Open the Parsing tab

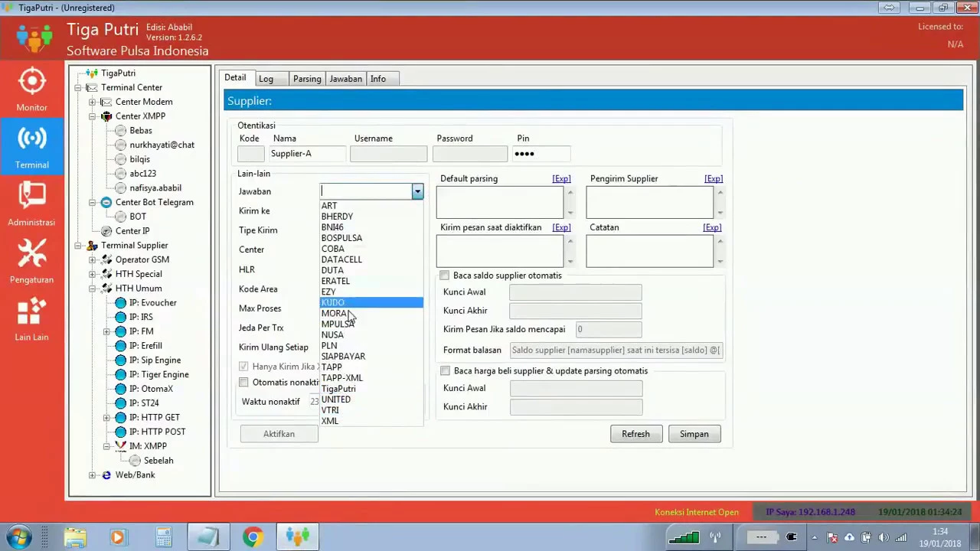point(307,79)
